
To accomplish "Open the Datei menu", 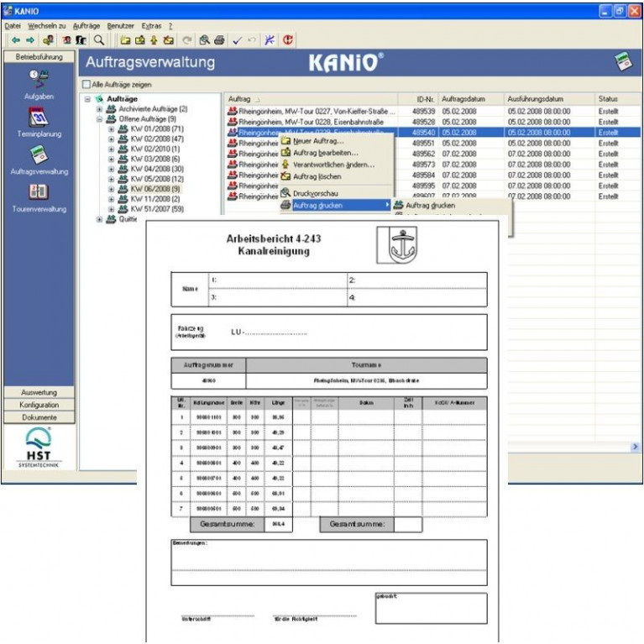I will point(13,26).
